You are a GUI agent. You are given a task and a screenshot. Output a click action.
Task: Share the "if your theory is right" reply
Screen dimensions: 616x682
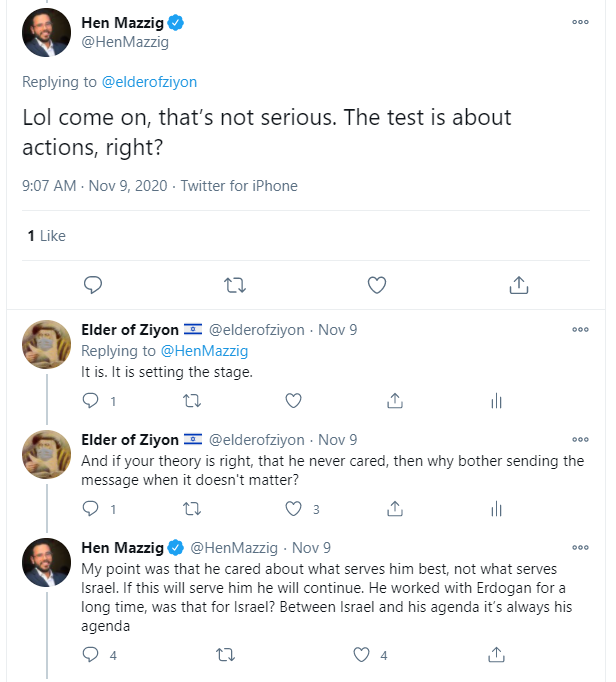pos(395,509)
